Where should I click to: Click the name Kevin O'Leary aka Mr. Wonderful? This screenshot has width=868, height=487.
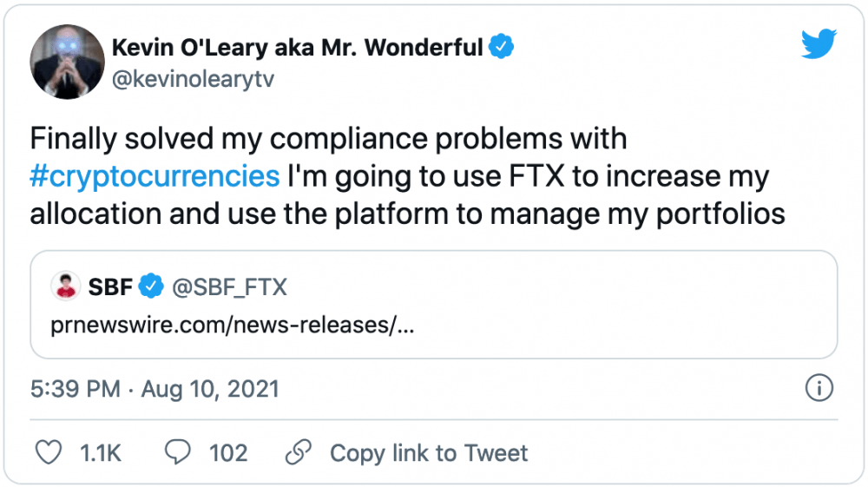[x=298, y=48]
